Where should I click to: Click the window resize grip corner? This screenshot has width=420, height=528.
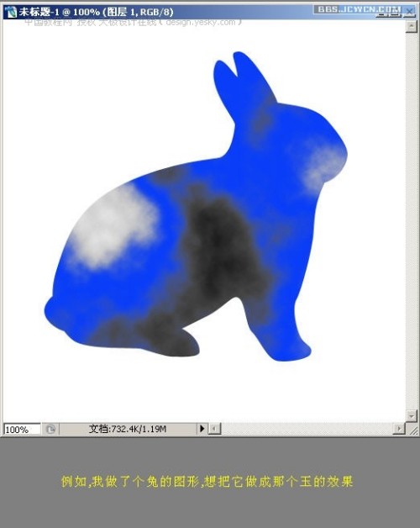tap(412, 430)
